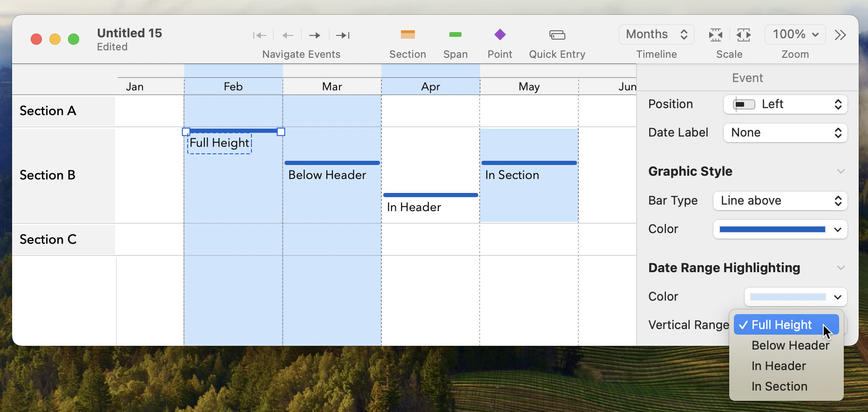Insert a Point event

(500, 35)
